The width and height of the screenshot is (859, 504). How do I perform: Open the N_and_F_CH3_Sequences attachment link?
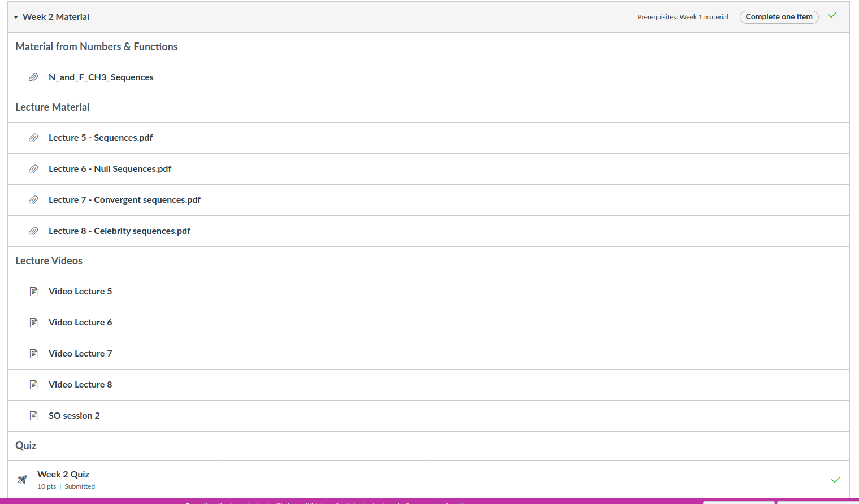pyautogui.click(x=101, y=77)
